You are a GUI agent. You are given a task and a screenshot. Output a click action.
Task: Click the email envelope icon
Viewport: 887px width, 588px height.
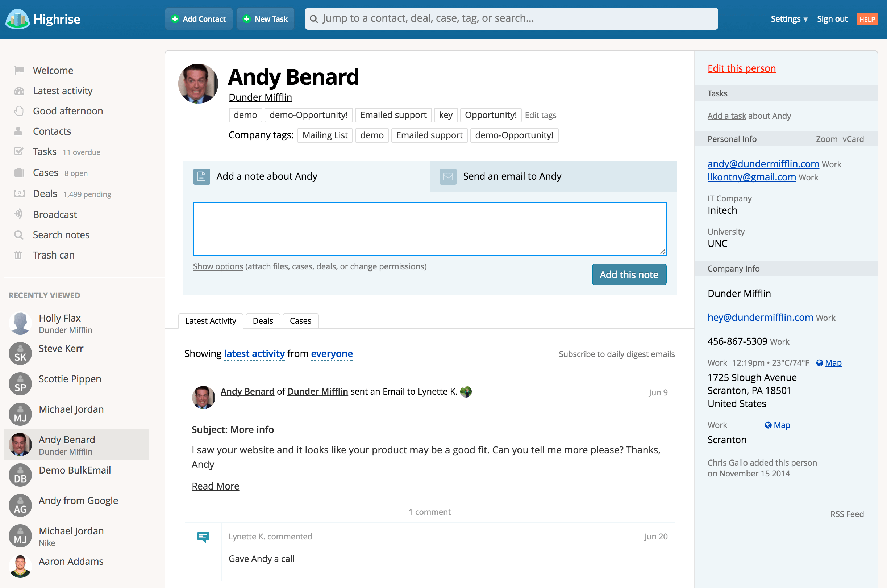click(x=448, y=176)
